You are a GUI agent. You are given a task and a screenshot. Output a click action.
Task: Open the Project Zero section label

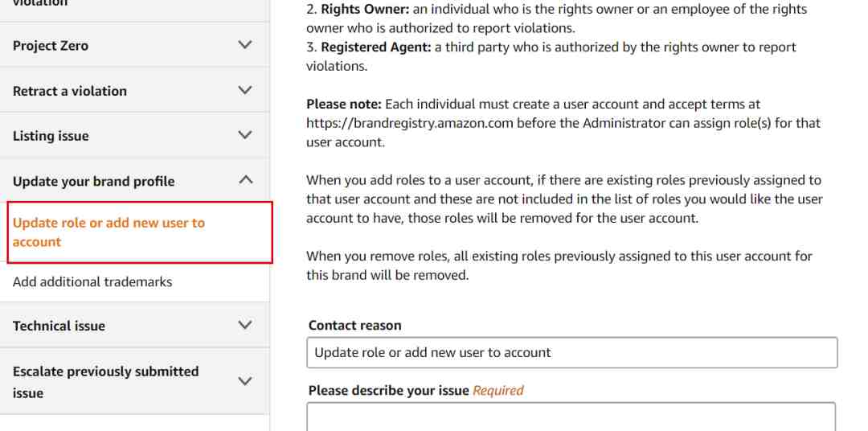pyautogui.click(x=51, y=46)
